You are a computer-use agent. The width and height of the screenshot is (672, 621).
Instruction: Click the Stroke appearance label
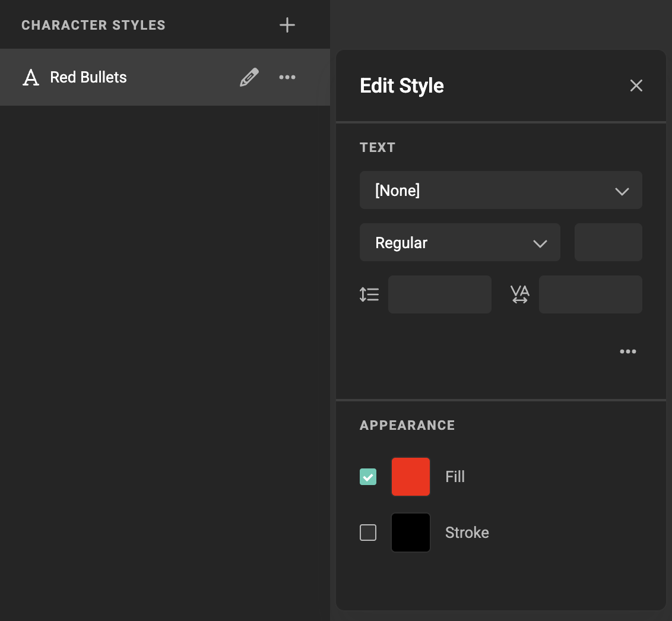(x=467, y=533)
